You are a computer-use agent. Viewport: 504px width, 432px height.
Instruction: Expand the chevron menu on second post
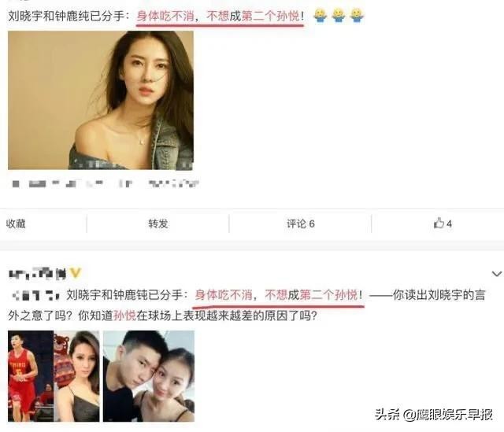point(497,274)
